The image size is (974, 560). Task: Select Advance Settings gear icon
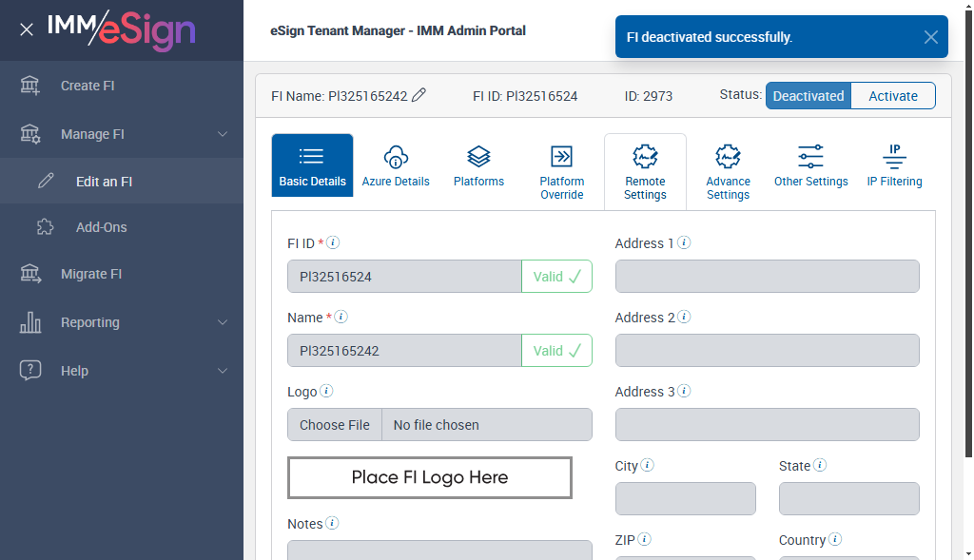(728, 157)
